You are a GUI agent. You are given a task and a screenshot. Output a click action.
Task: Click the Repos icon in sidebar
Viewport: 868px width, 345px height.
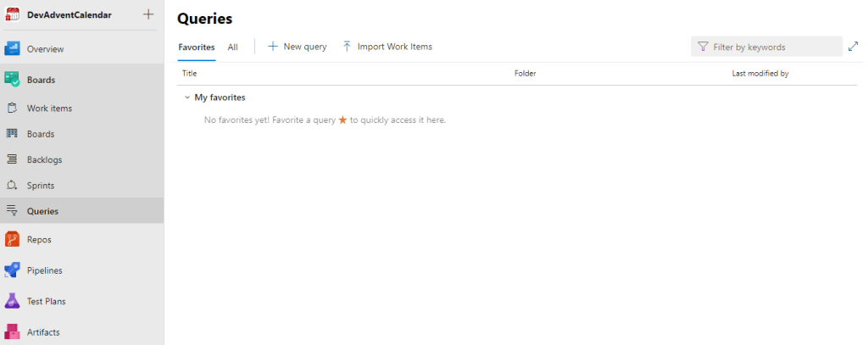13,240
